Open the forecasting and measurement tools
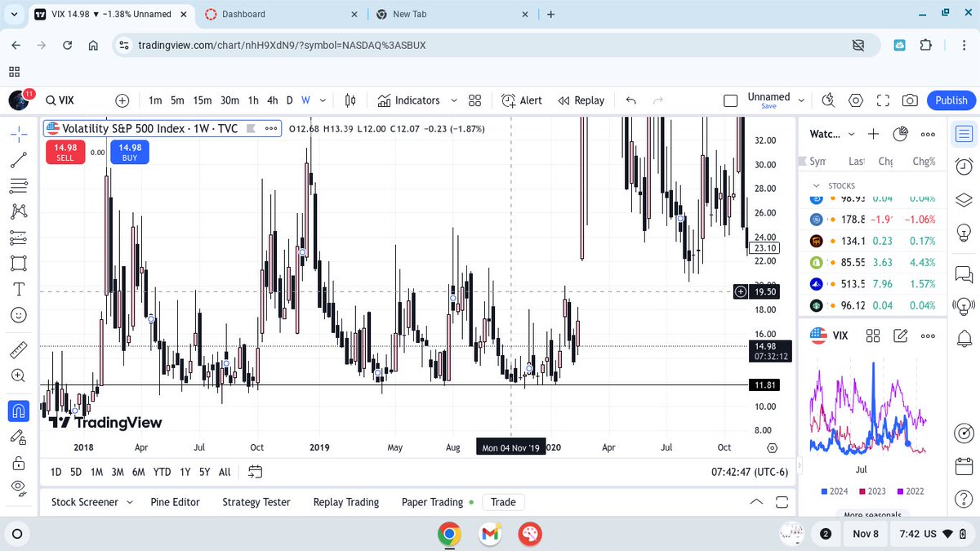This screenshot has width=980, height=551. (x=19, y=238)
